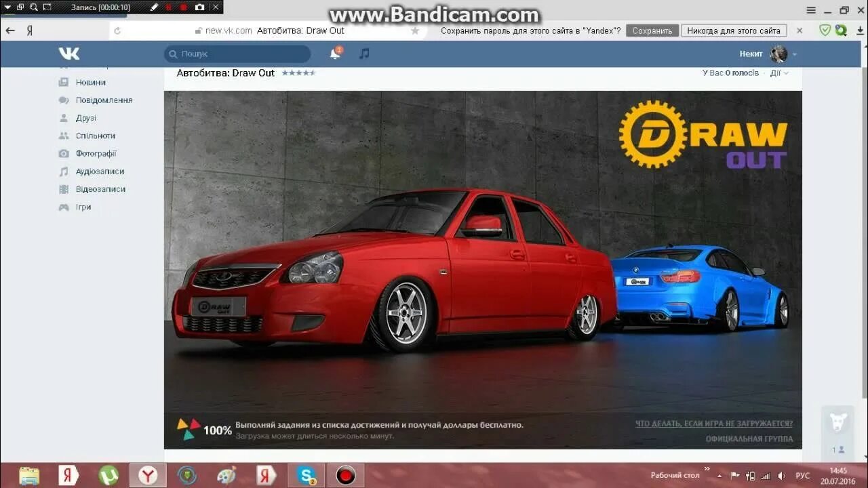
Task: Click the camera icon beside Фотографії
Action: [x=64, y=154]
